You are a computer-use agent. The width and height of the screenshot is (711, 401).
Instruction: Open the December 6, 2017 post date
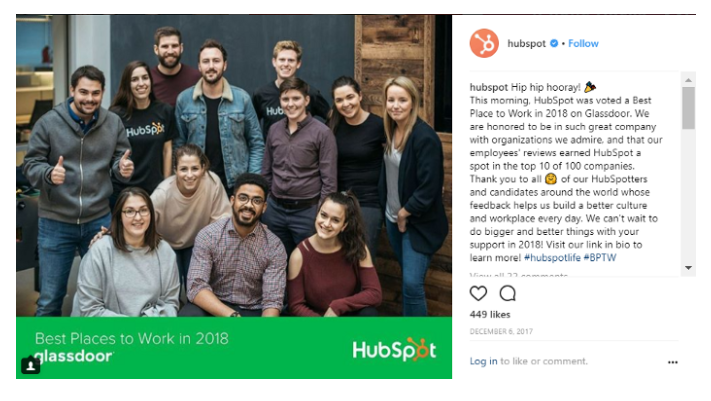click(501, 332)
